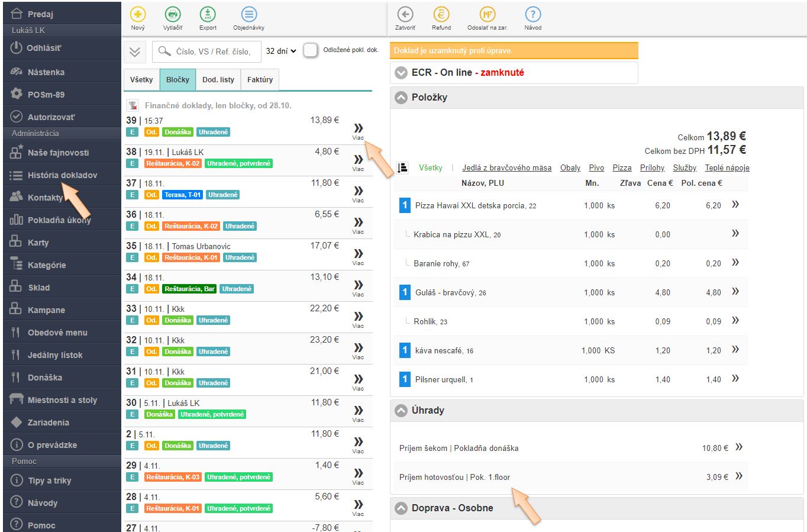The height and width of the screenshot is (532, 807).
Task: Open Viac details for document 38
Action: tap(358, 161)
